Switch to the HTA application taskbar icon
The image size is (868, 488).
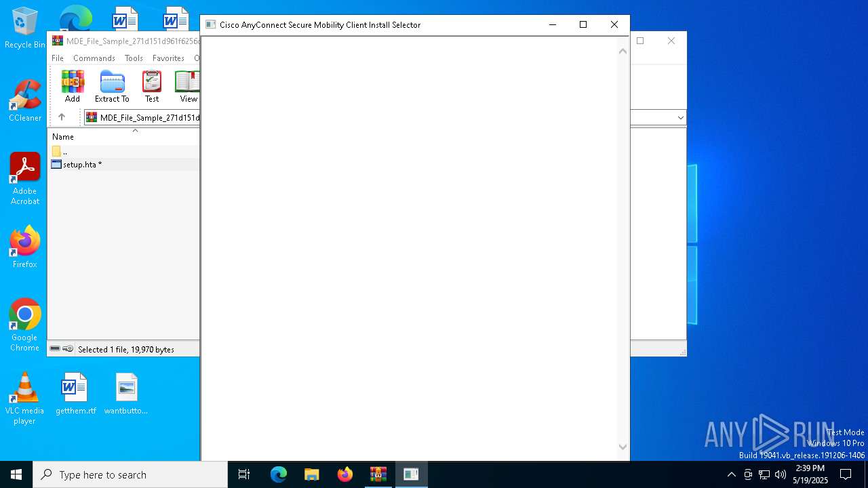[411, 474]
